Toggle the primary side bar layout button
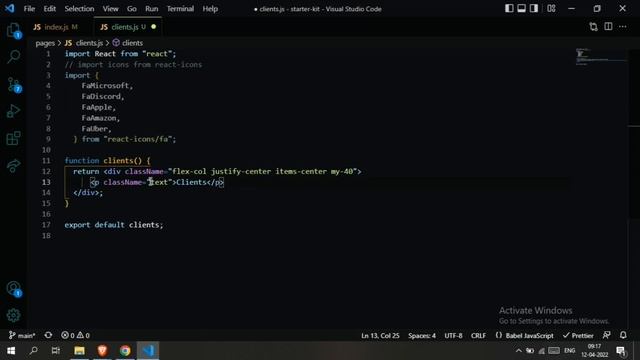Image resolution: width=640 pixels, height=360 pixels. click(509, 8)
